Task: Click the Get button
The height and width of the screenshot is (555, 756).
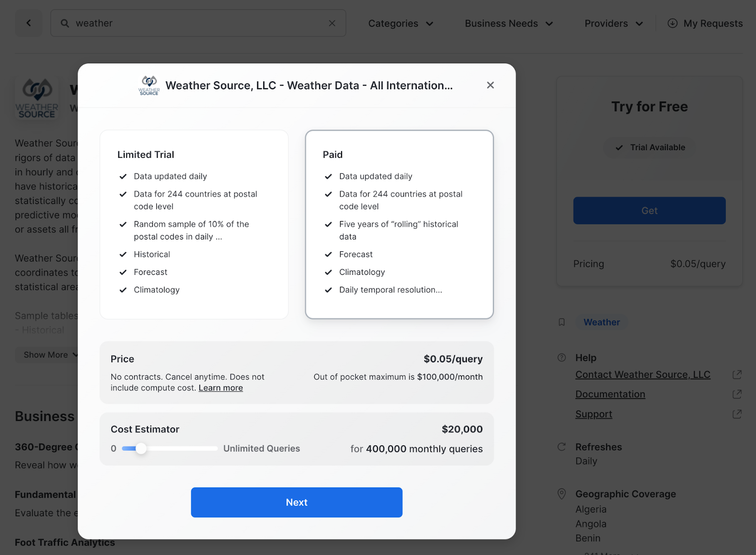Action: coord(650,211)
